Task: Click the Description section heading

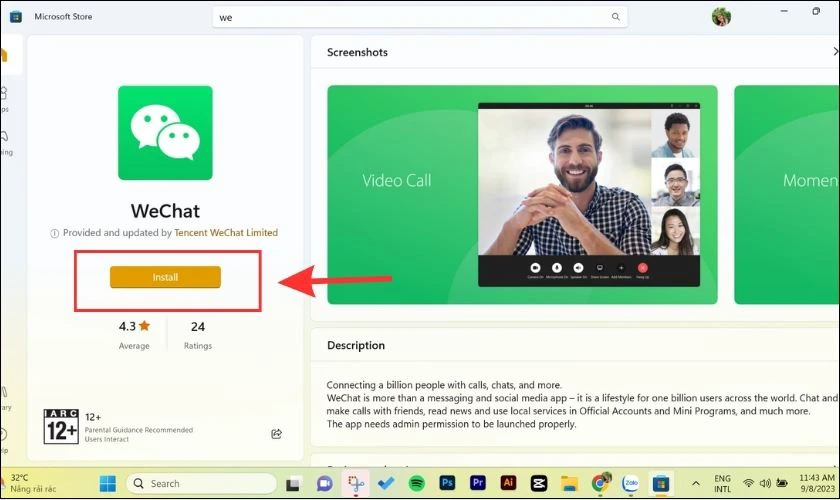Action: [x=356, y=346]
